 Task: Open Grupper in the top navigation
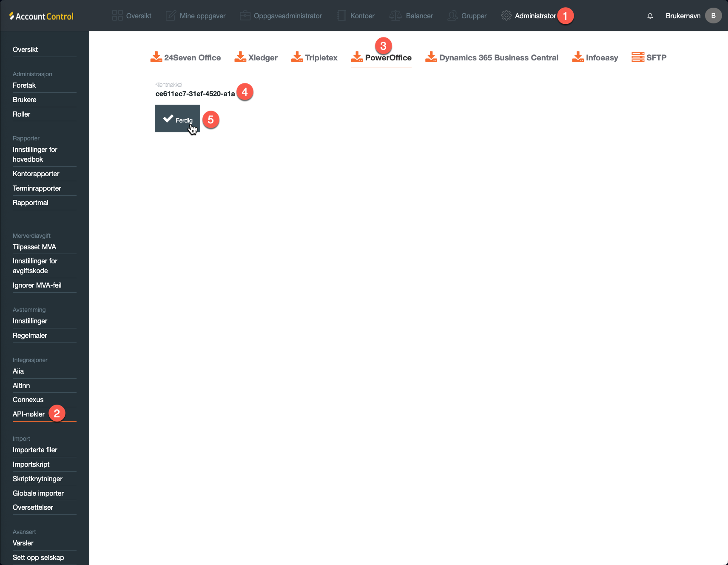[467, 16]
